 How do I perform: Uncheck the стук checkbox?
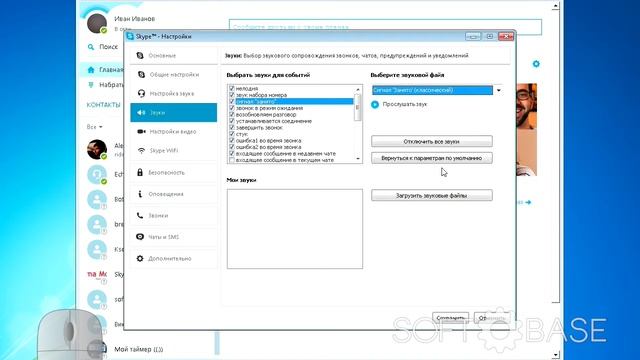click(232, 134)
